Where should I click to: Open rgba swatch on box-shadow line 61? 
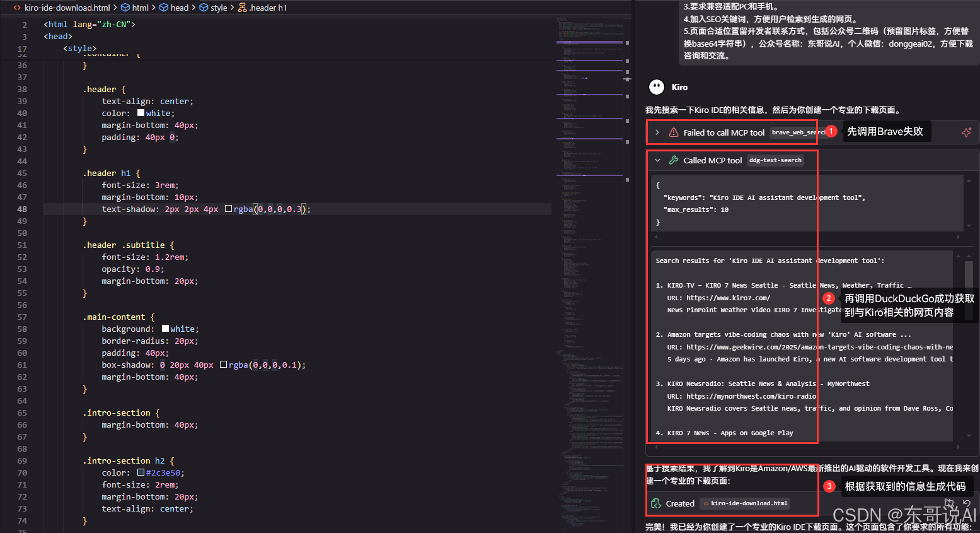[223, 365]
